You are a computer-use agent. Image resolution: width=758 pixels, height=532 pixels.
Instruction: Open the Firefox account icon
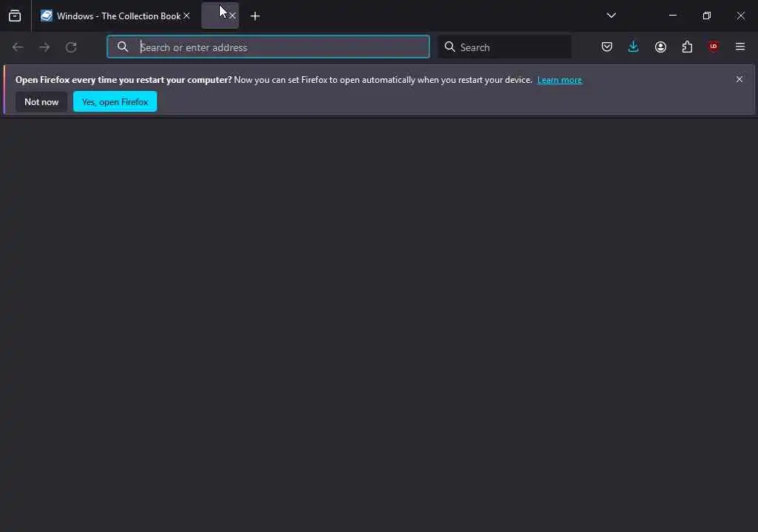[660, 47]
